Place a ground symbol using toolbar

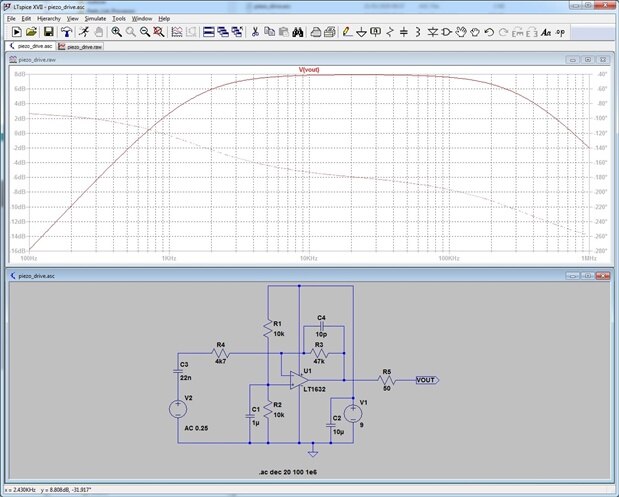pyautogui.click(x=361, y=32)
